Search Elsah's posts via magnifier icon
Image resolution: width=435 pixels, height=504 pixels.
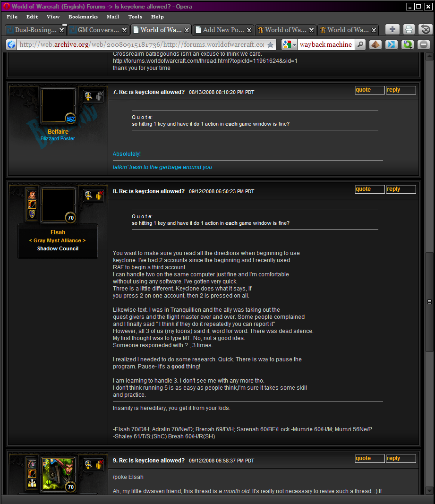click(88, 195)
